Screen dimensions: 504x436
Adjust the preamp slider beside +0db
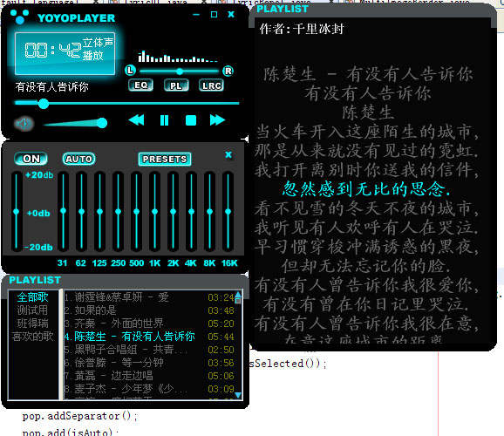(x=16, y=212)
